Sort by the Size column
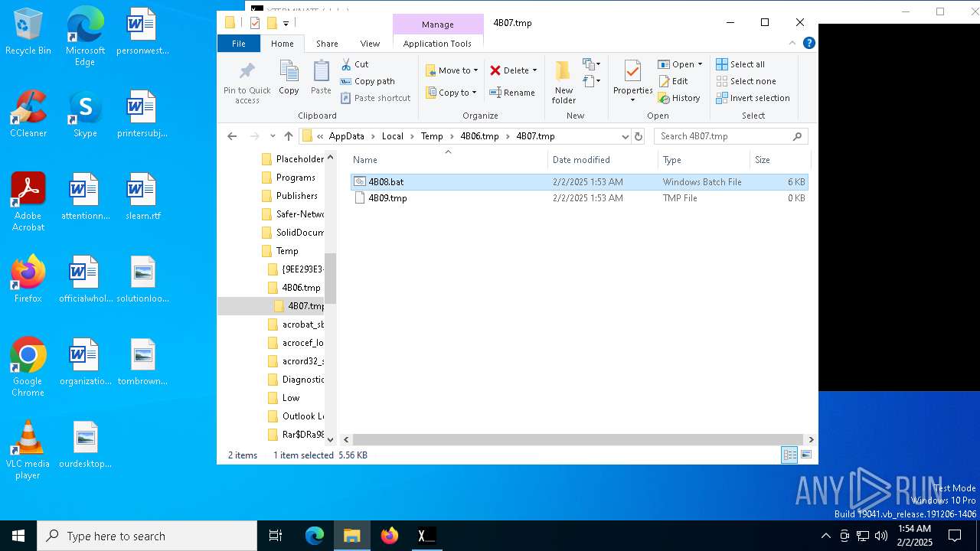The height and width of the screenshot is (551, 980). coord(779,160)
